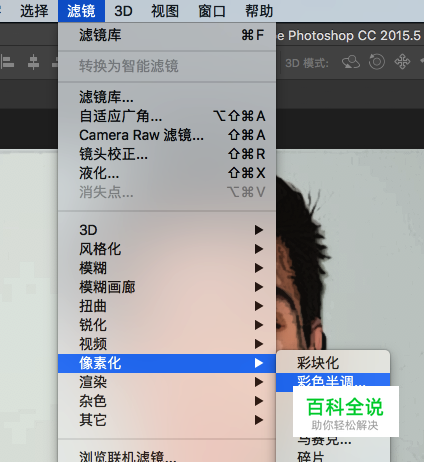Expand the 模糊画廊 submenu

(x=167, y=287)
